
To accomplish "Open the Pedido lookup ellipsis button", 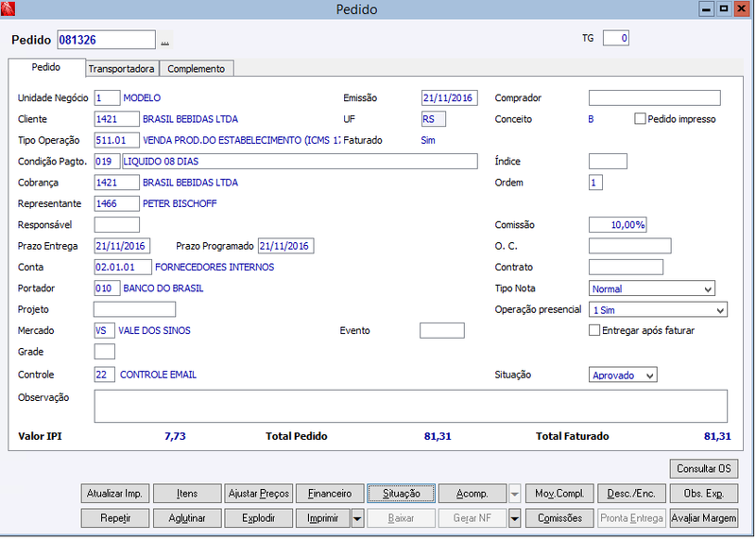I will pyautogui.click(x=164, y=41).
